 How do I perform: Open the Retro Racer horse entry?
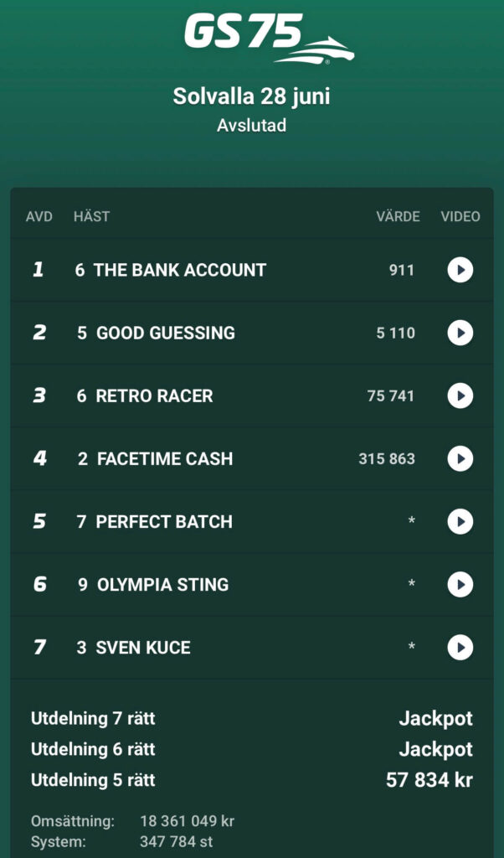click(145, 395)
